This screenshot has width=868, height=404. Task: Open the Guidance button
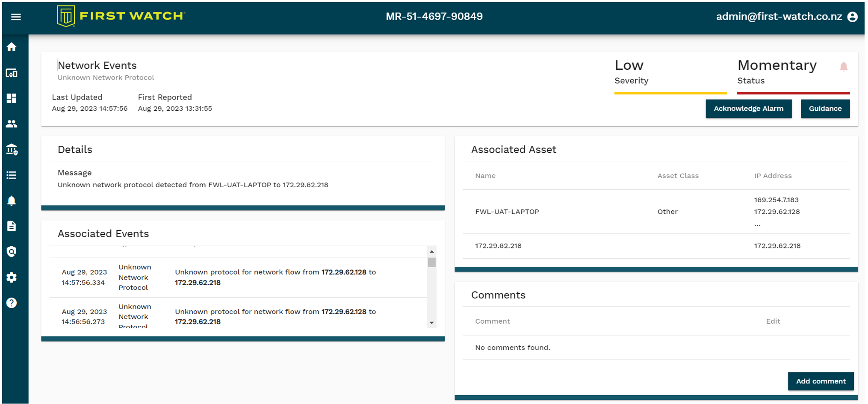click(x=825, y=109)
